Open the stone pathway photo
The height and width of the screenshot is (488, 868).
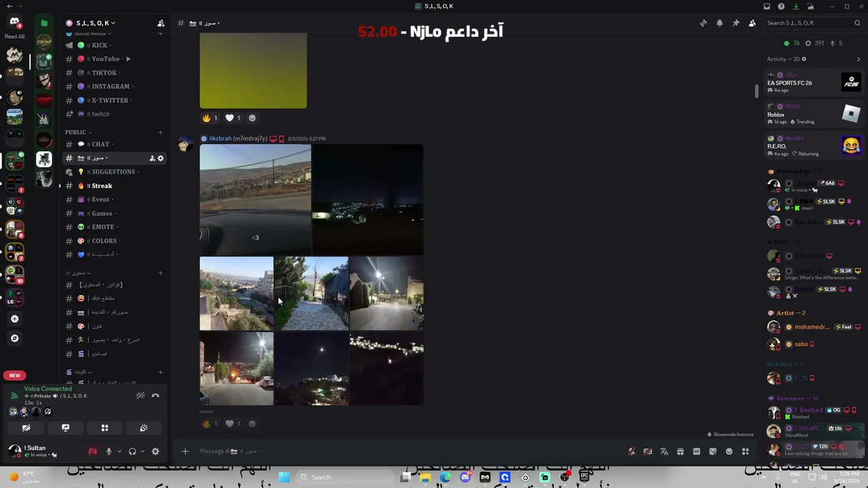click(311, 293)
